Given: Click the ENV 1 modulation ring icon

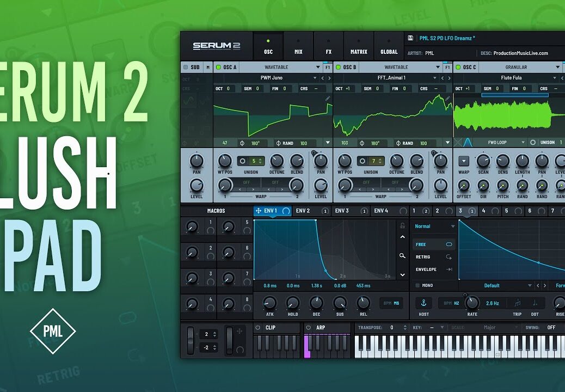Looking at the screenshot, I should coord(286,211).
